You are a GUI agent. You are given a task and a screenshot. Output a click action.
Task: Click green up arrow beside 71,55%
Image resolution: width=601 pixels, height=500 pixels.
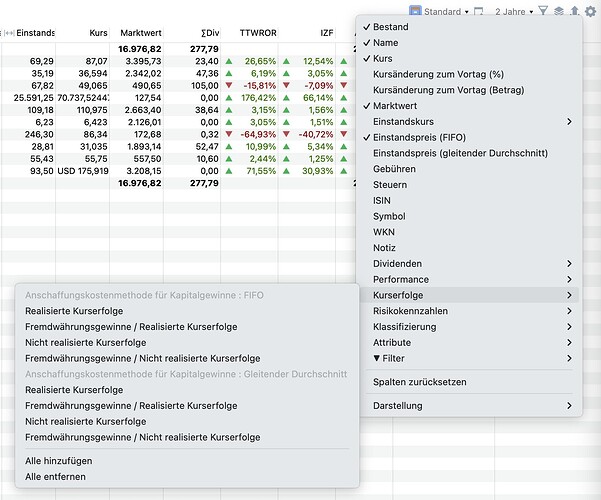(x=229, y=171)
